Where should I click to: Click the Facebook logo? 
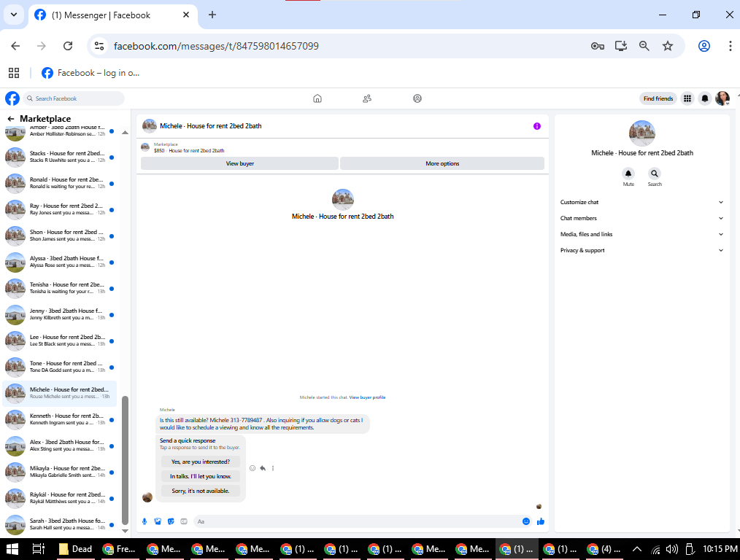[12, 98]
